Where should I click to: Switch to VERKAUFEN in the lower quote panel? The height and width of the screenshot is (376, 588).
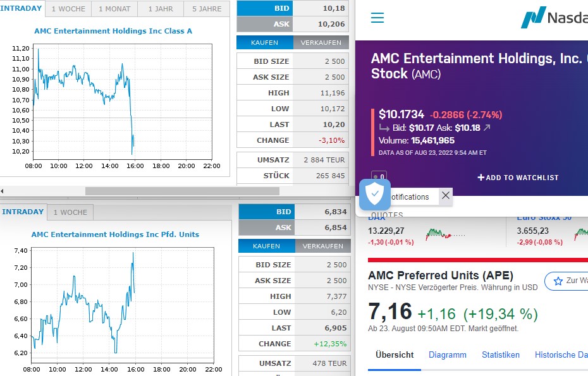click(324, 246)
